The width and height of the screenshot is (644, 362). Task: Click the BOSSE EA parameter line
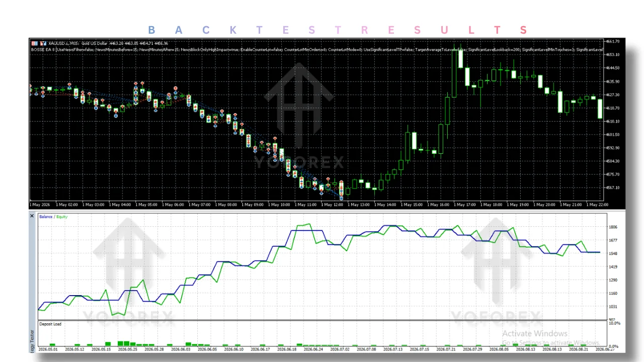tap(317, 50)
